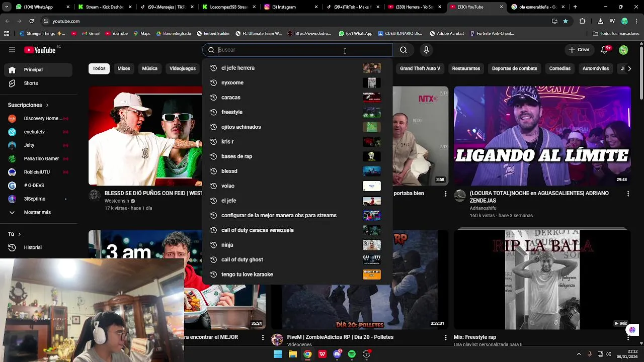Screen dimensions: 644x362
Task: Choose suggestion "ojitos achinados"
Action: [297, 127]
